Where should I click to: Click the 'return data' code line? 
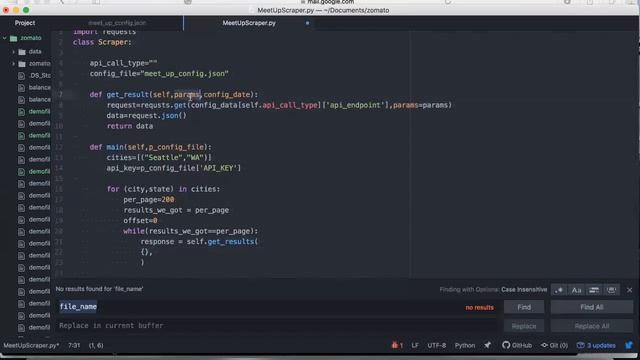(x=130, y=126)
